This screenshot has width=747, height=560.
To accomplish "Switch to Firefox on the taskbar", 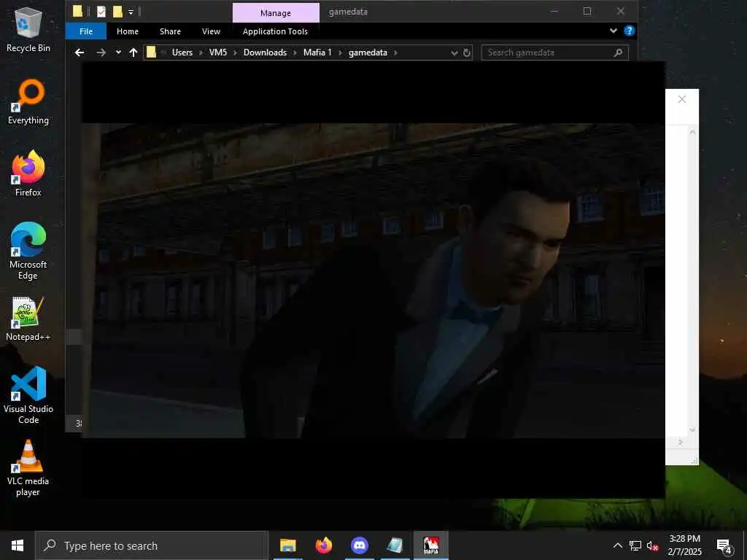I will [323, 545].
